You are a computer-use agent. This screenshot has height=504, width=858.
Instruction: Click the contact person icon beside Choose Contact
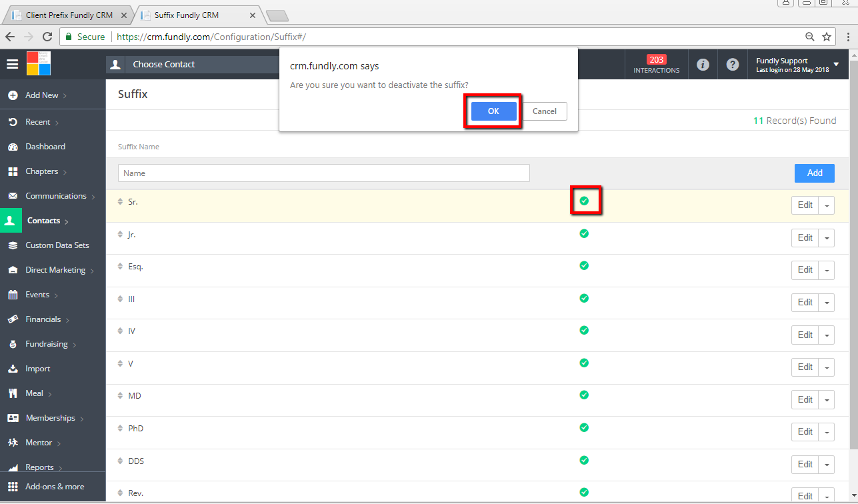pyautogui.click(x=115, y=65)
